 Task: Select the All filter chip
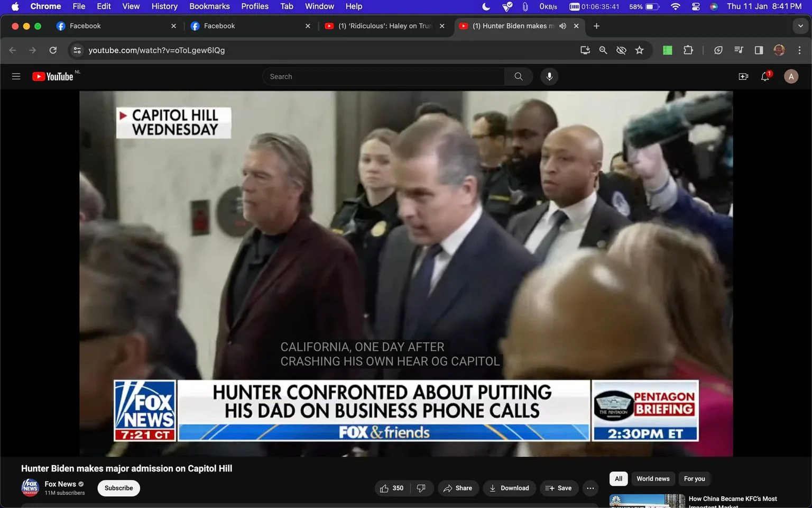619,479
